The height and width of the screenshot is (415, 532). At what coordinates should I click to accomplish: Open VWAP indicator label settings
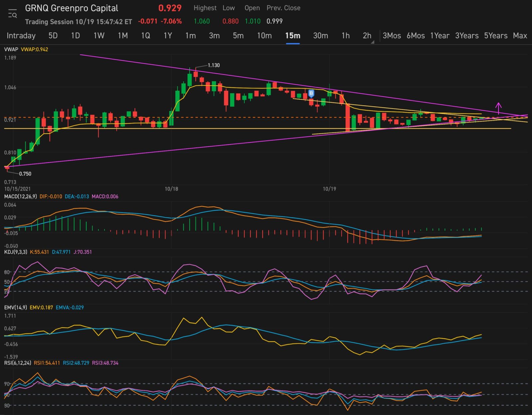tap(11, 49)
